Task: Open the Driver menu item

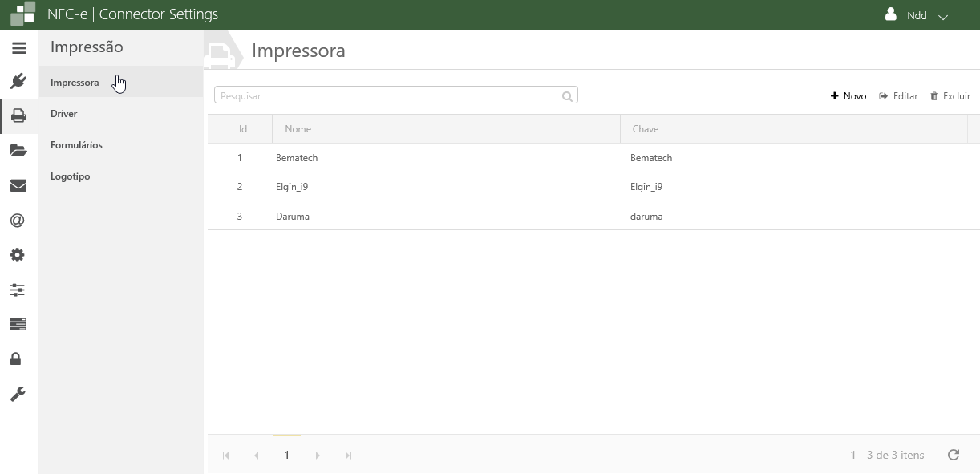Action: (x=64, y=114)
